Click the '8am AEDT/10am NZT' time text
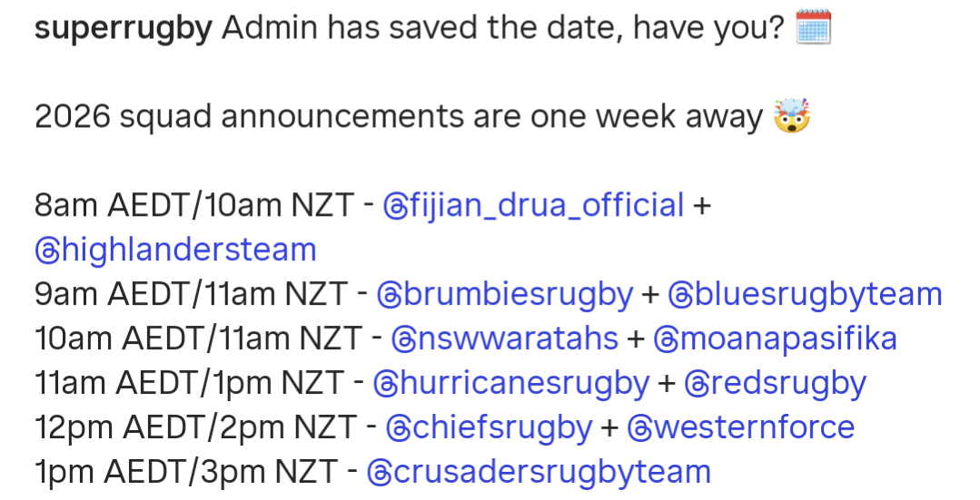Image resolution: width=980 pixels, height=500 pixels. [x=193, y=205]
